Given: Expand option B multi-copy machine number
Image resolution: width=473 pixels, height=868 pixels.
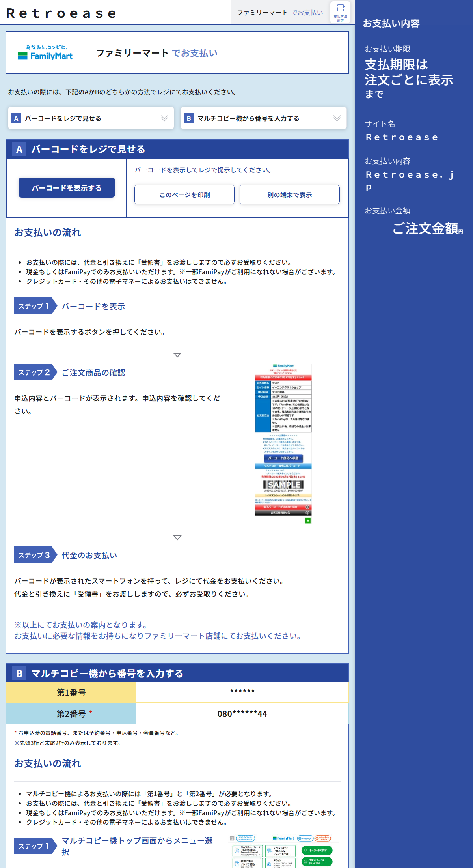Looking at the screenshot, I should click(264, 118).
